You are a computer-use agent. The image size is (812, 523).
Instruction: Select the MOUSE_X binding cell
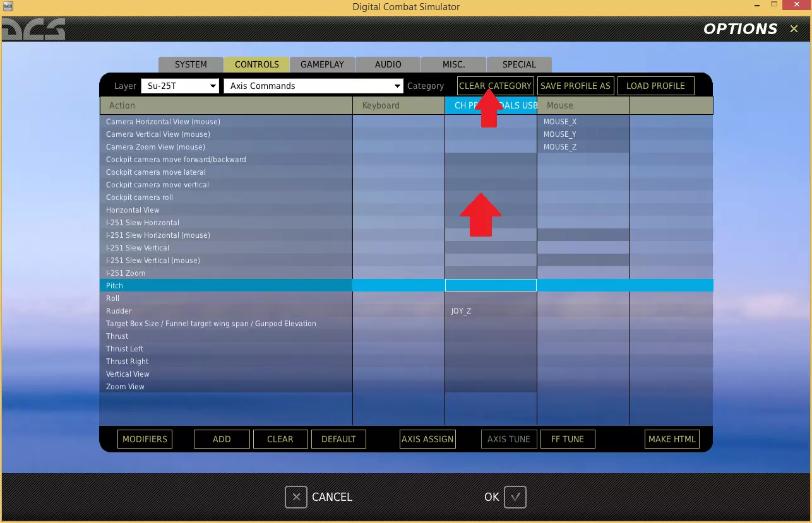click(x=583, y=122)
